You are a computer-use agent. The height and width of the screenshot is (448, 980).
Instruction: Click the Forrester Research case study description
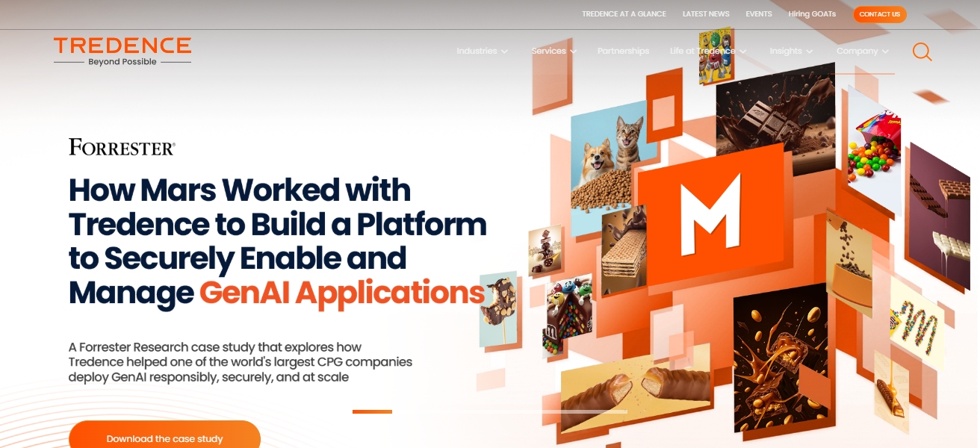click(241, 362)
